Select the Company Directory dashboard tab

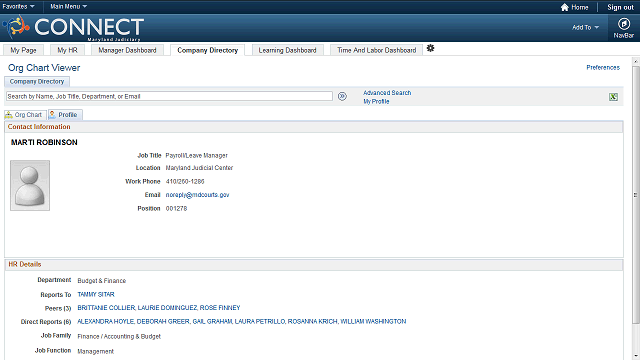point(207,50)
